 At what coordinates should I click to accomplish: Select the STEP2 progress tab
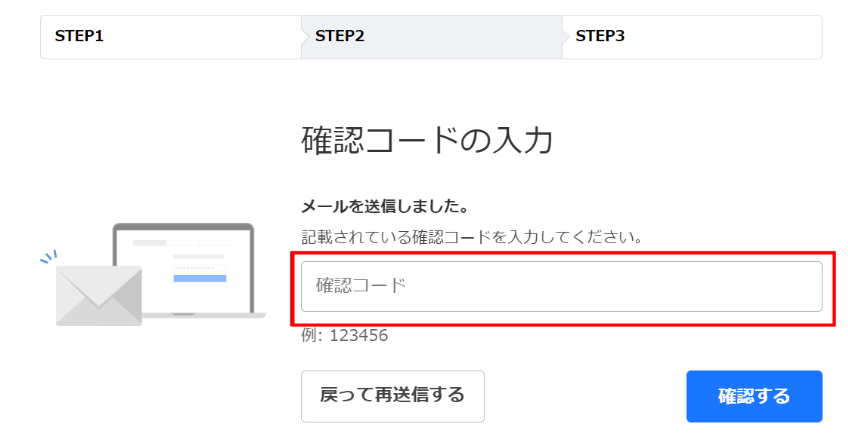click(x=432, y=37)
